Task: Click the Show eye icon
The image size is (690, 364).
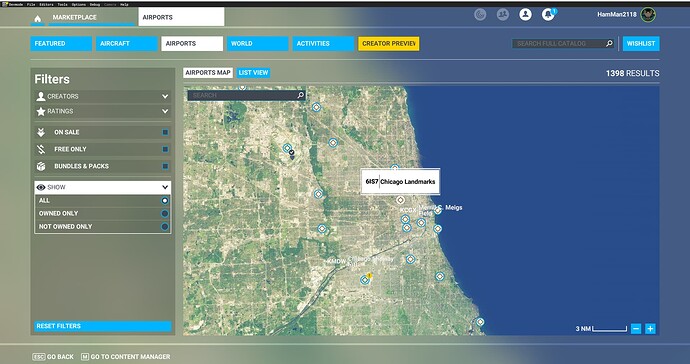Action: coord(41,188)
